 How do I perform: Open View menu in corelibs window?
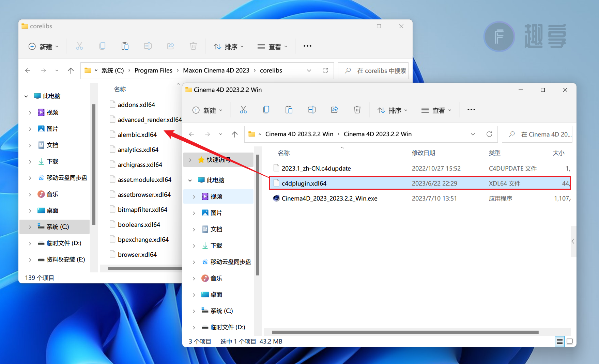tap(272, 46)
